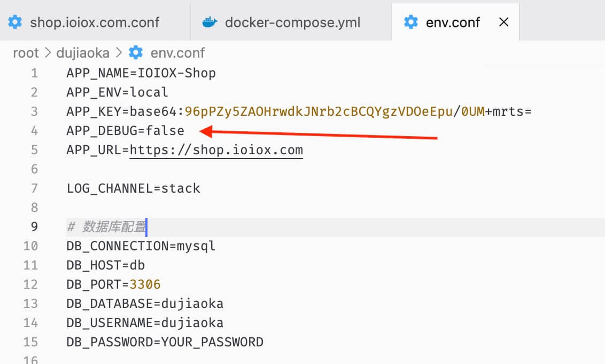Open env.conf breadcrumb dropdown

[x=177, y=53]
